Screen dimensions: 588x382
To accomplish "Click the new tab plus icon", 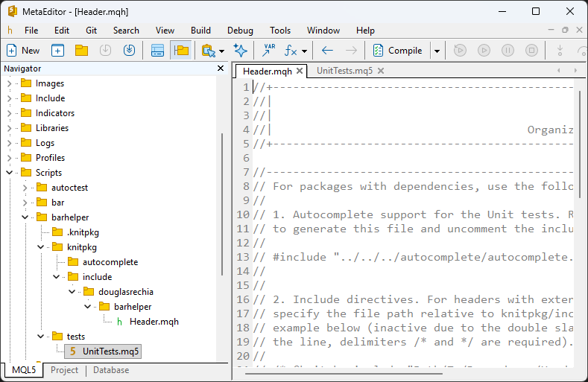I will tap(57, 51).
